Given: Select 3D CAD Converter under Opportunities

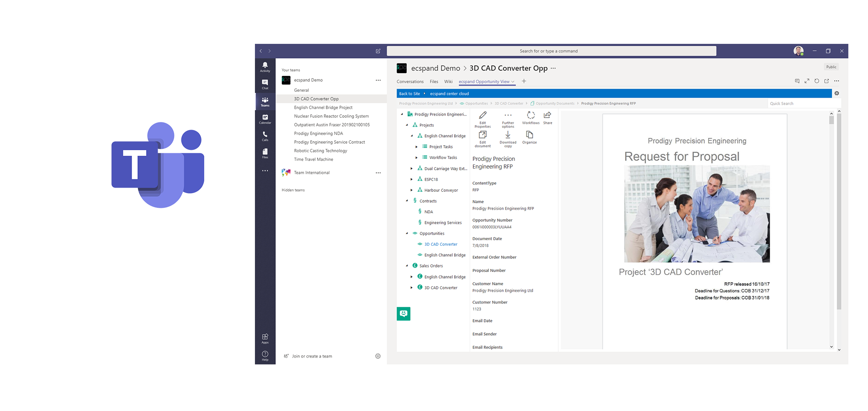Looking at the screenshot, I should [x=441, y=244].
